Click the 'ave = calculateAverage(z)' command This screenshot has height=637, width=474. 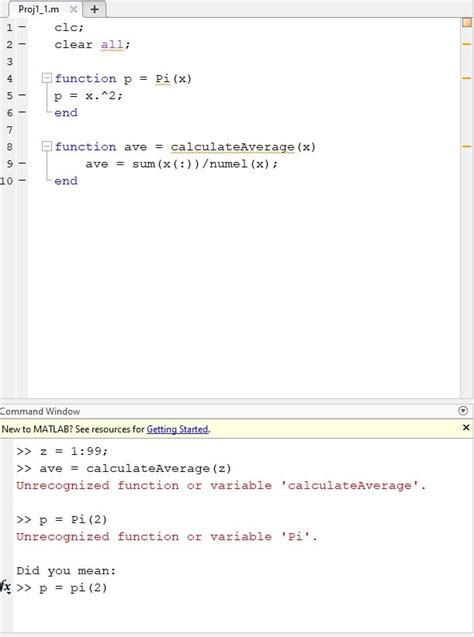coord(135,468)
